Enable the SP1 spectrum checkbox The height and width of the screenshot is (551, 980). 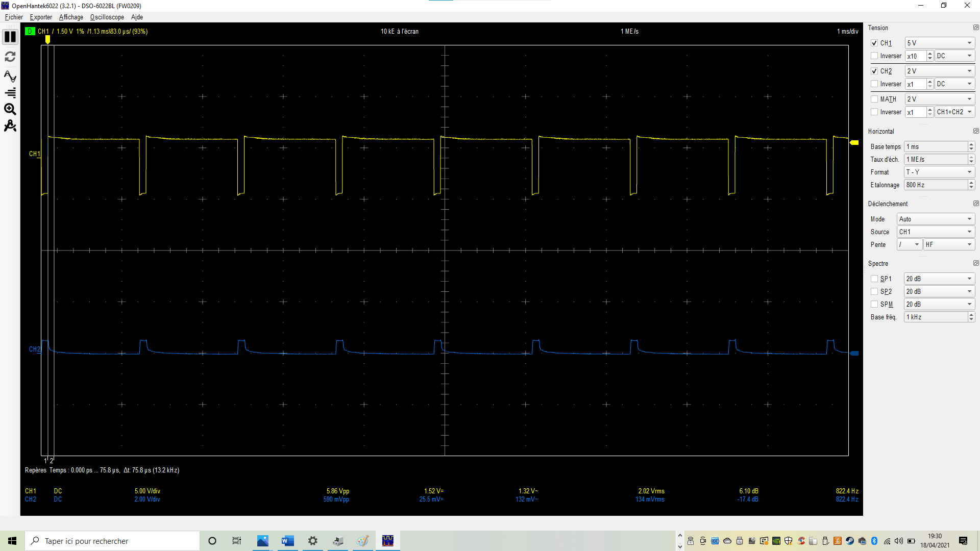[874, 279]
